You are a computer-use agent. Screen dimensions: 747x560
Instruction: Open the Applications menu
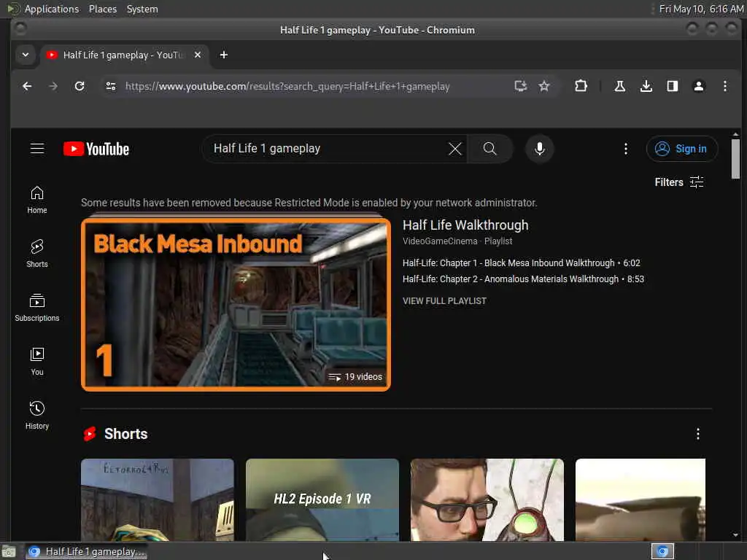coord(52,9)
